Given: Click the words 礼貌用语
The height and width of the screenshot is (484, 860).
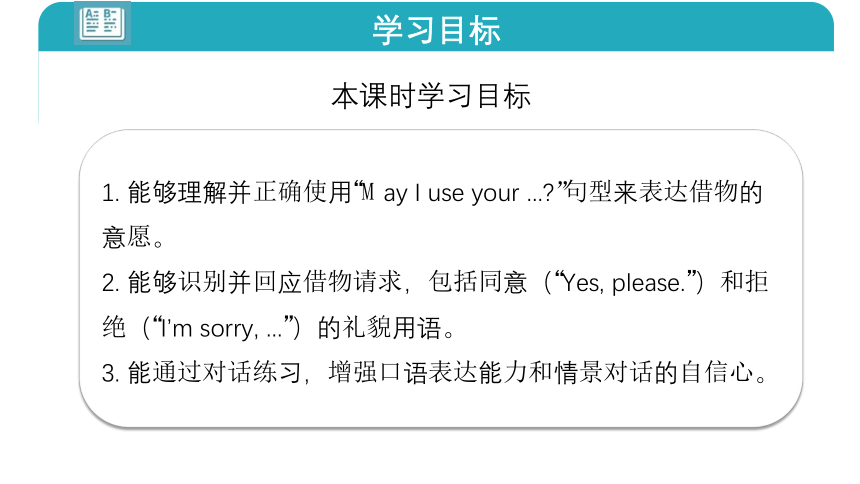Looking at the screenshot, I should [x=392, y=328].
